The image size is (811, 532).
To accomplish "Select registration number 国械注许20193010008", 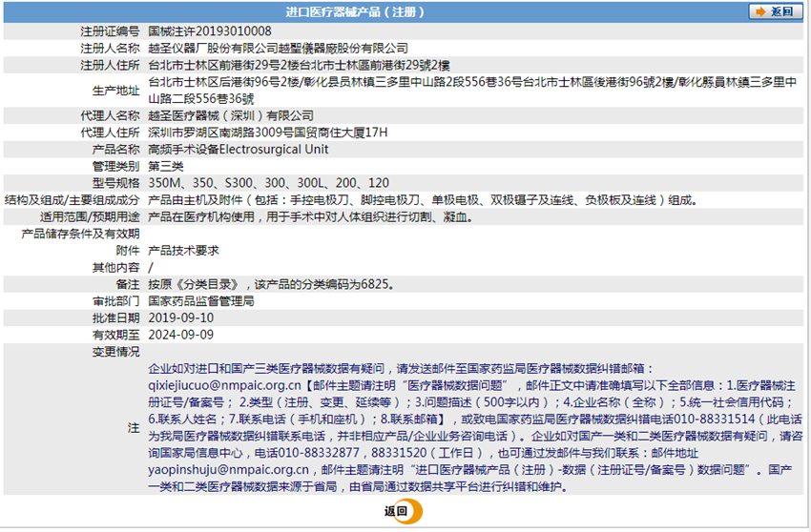I will click(x=210, y=31).
